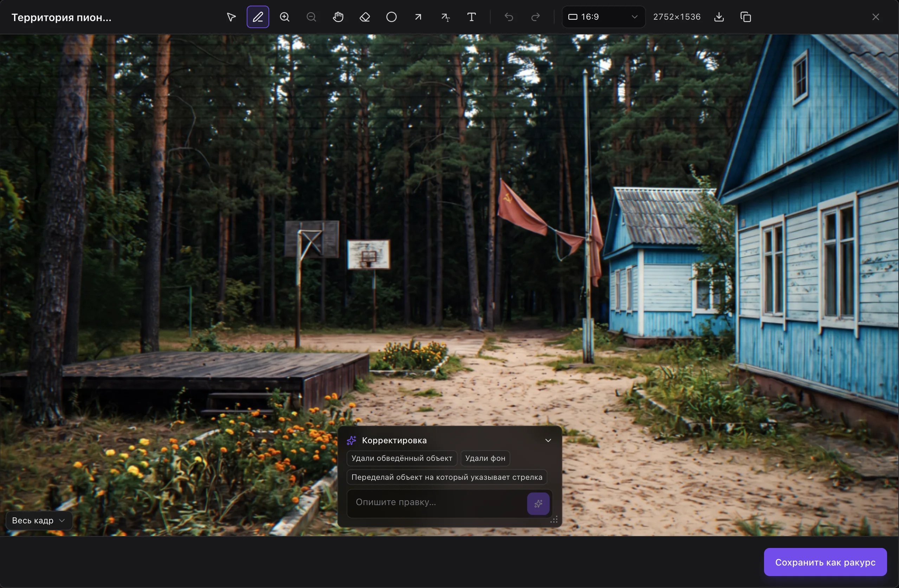Screen dimensions: 899x588
Task: Click the Удали фон suggestion
Action: 485,458
